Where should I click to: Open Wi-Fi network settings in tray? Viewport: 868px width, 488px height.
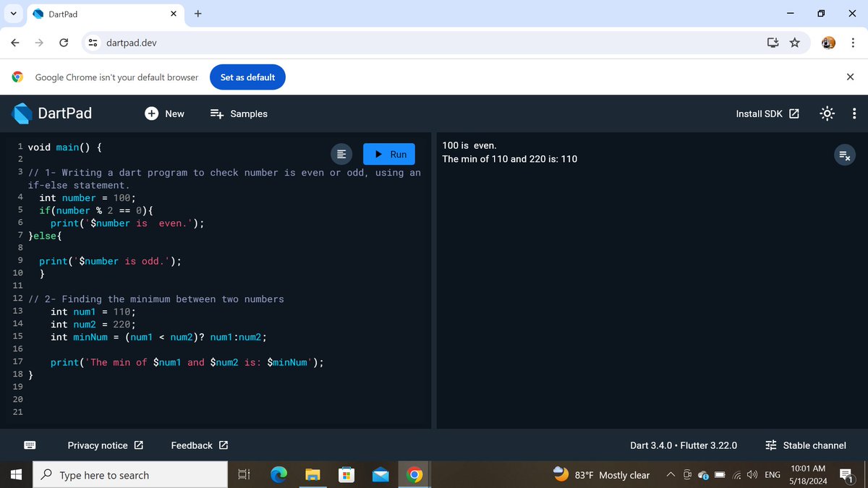737,475
